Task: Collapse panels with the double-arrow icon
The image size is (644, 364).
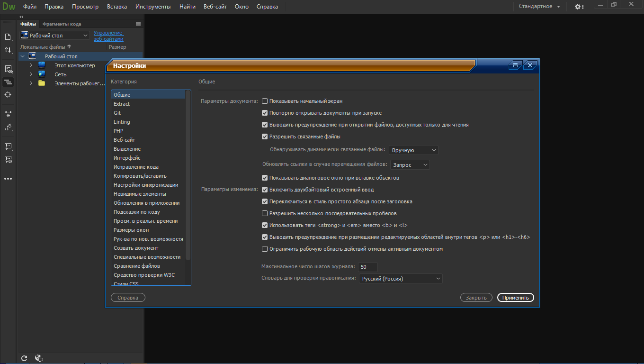Action: [x=21, y=17]
